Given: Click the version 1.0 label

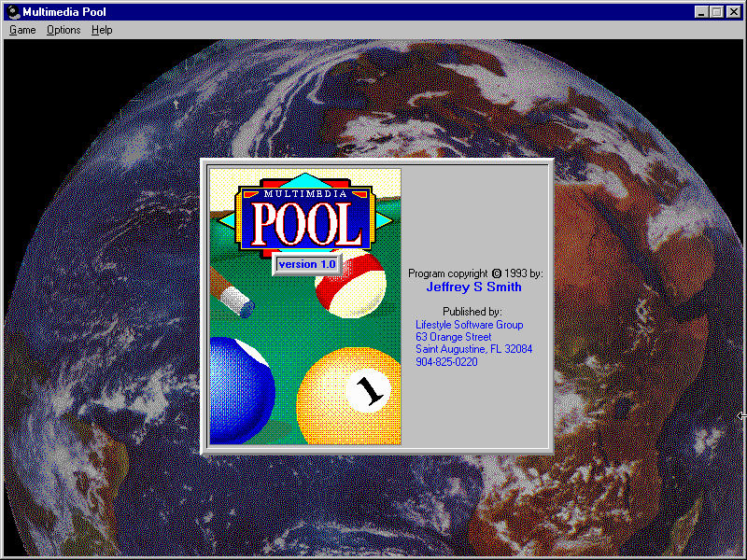Looking at the screenshot, I should (307, 264).
